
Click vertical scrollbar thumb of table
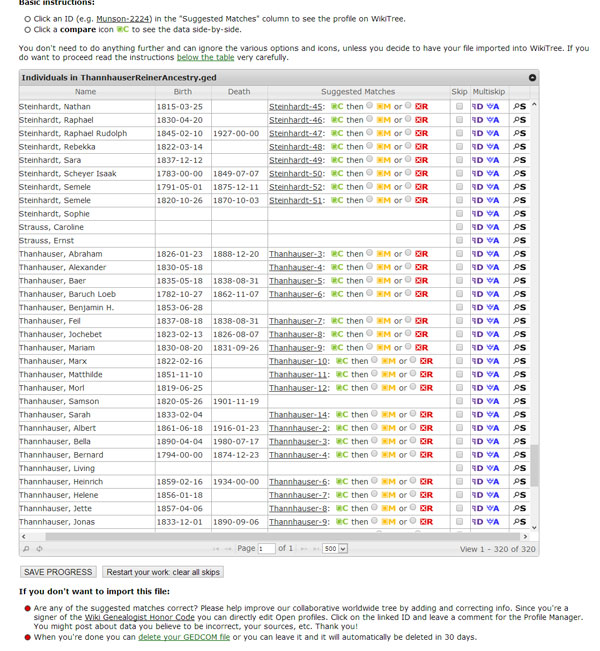[x=534, y=465]
